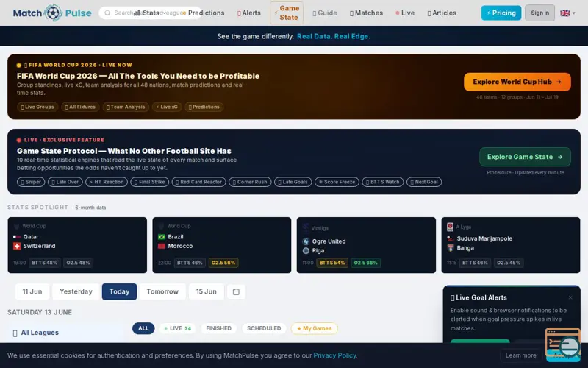588x368 pixels.
Task: Filter by LIVE matches
Action: [178, 328]
